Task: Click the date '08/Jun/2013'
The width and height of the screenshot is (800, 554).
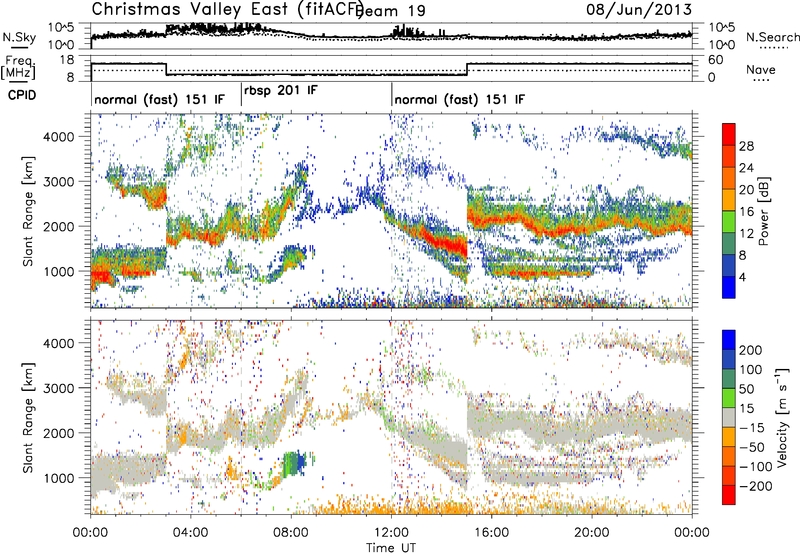Action: 639,10
